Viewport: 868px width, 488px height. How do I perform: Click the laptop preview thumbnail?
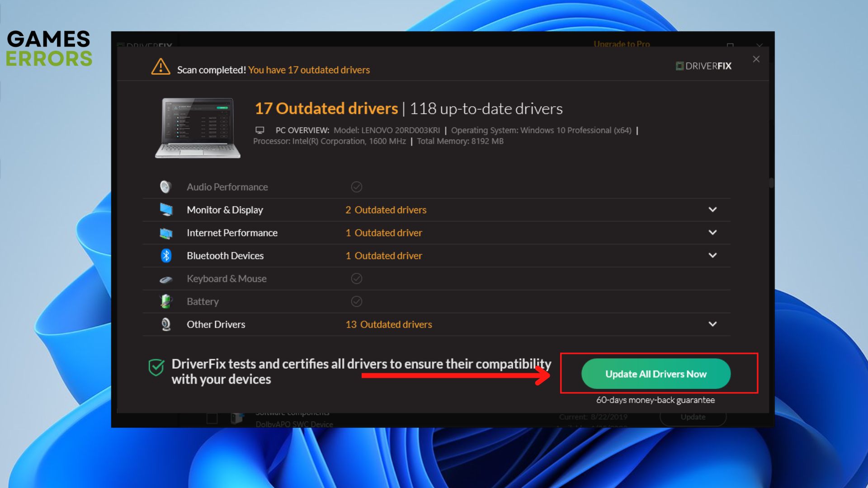pos(198,128)
